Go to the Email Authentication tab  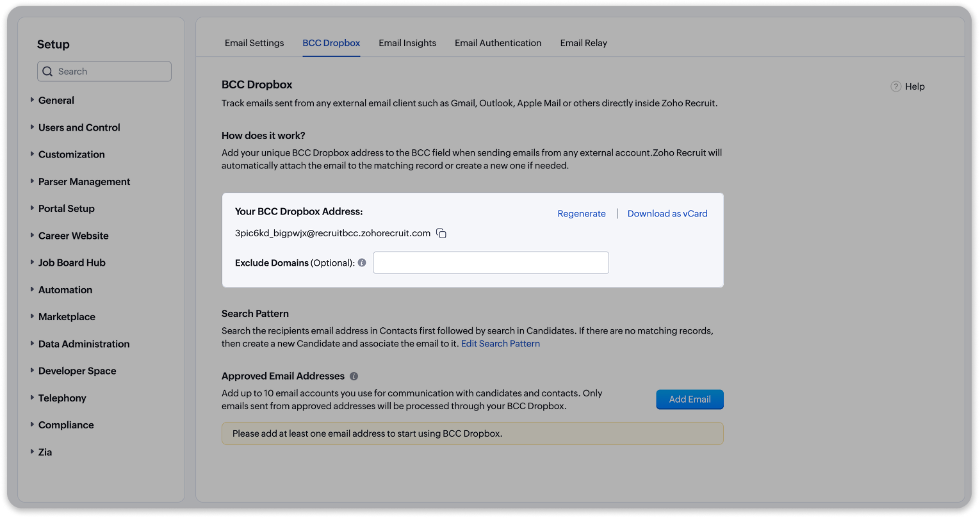tap(498, 43)
